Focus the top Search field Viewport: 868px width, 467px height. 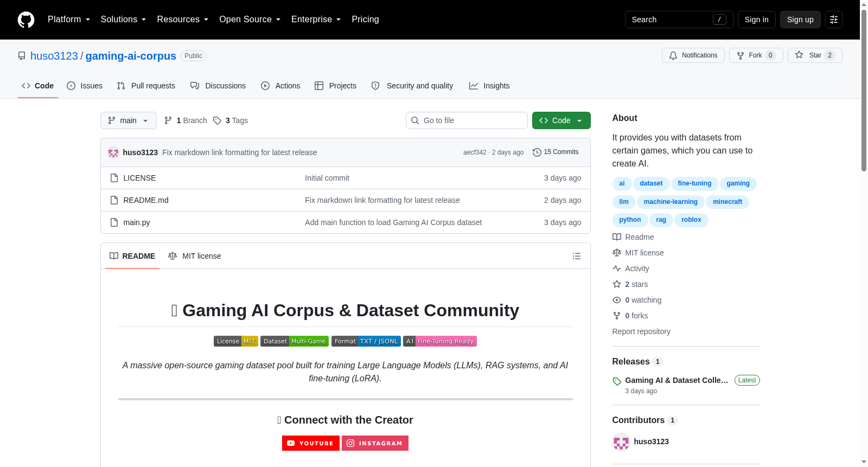pyautogui.click(x=679, y=20)
